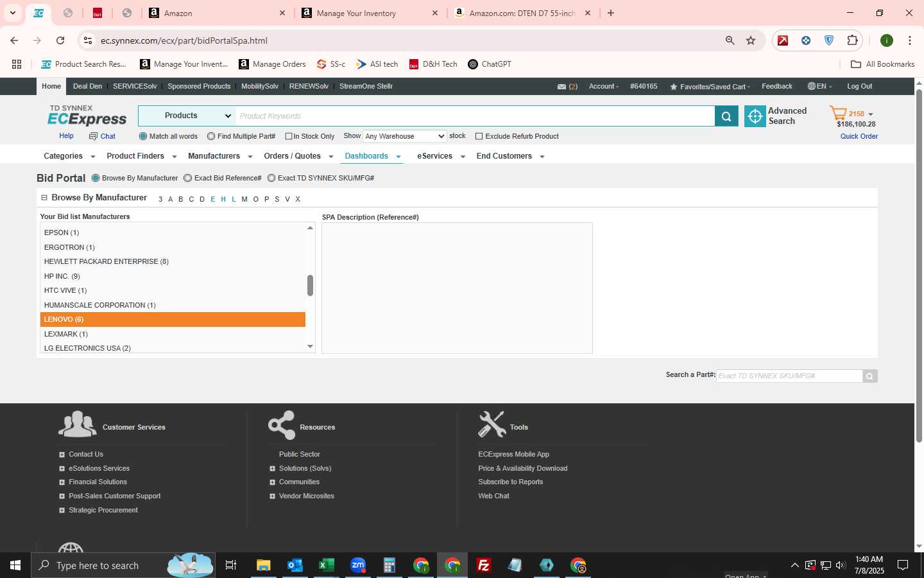This screenshot has height=578, width=924.
Task: Open Zoom from the taskbar
Action: click(x=358, y=565)
